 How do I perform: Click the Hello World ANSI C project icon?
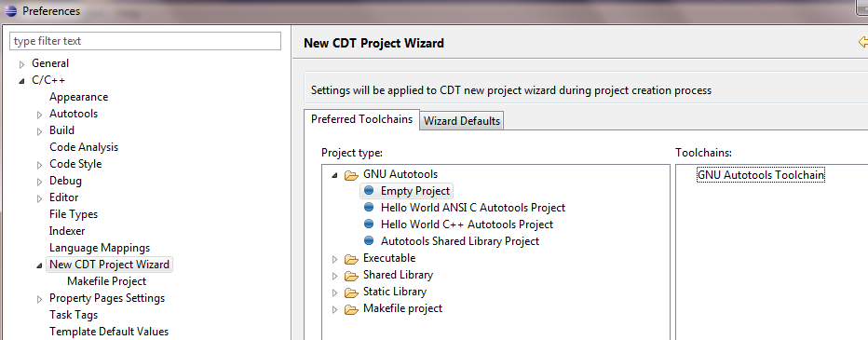click(x=369, y=208)
